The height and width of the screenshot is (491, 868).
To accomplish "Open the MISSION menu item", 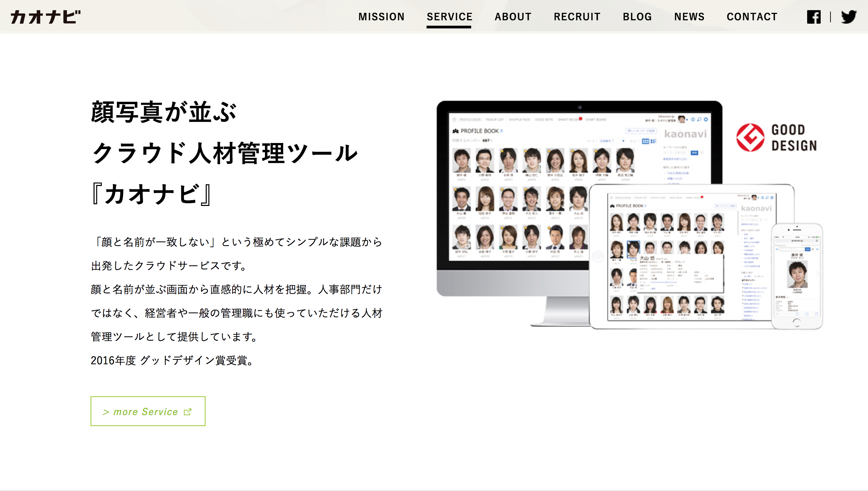I will [x=381, y=17].
